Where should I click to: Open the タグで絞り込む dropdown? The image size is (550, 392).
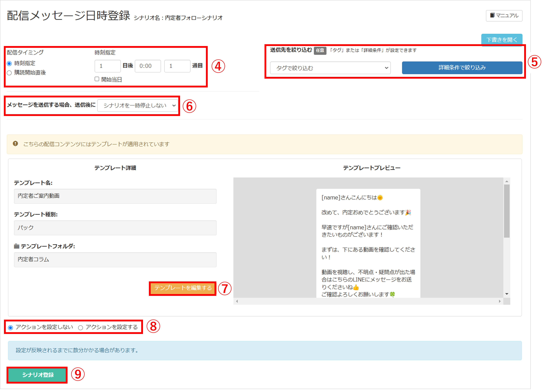pos(330,68)
